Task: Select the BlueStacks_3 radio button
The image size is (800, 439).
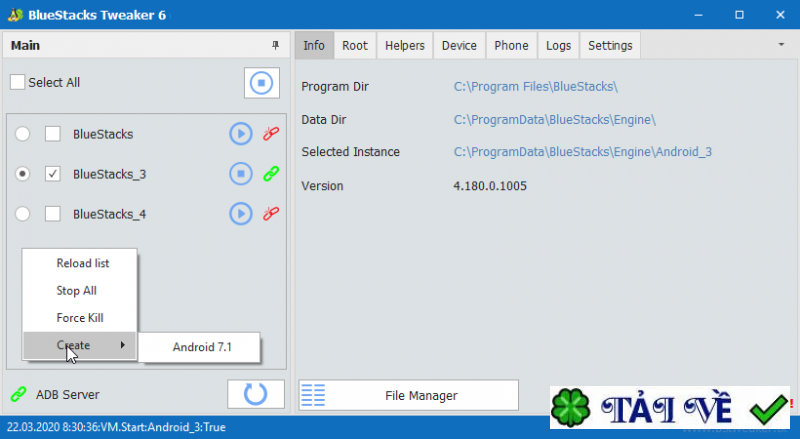Action: [22, 174]
